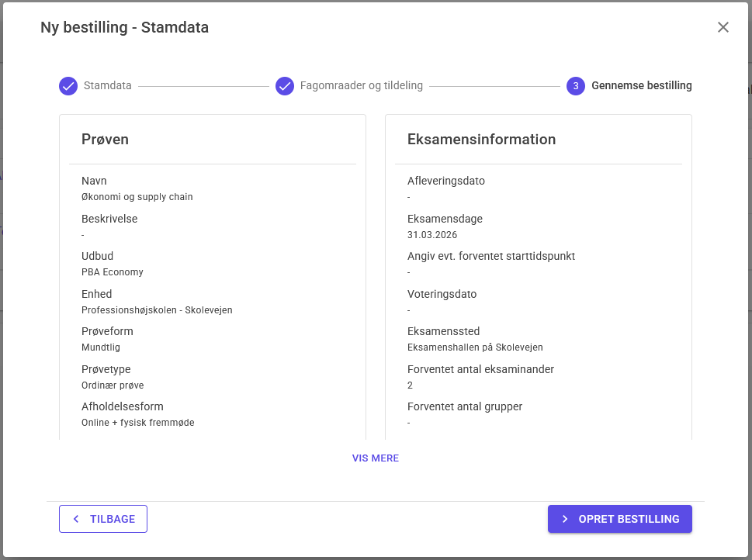Click the Fagomraader og tildeling checkmark icon
752x560 pixels.
click(285, 86)
